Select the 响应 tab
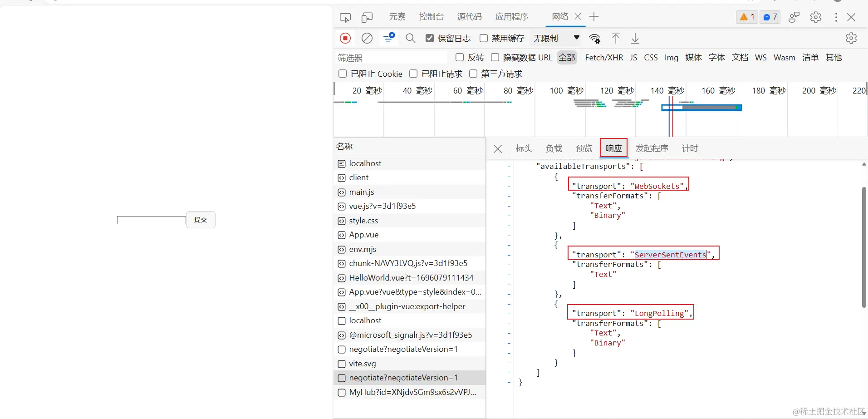Screen dimensions: 868x419 click(x=613, y=148)
